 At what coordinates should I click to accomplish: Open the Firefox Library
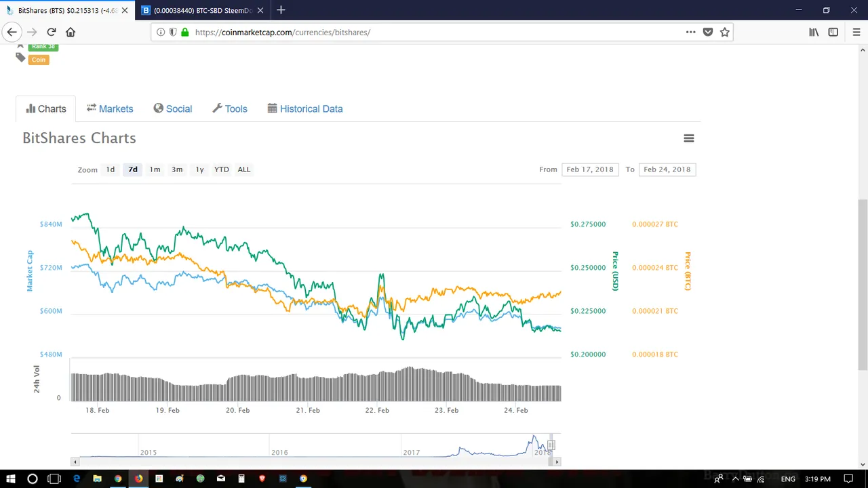(x=814, y=32)
